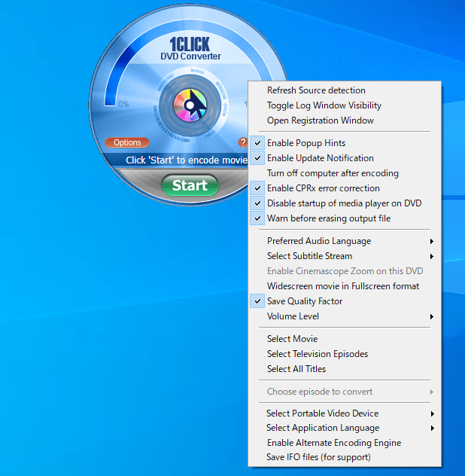
Task: Toggle Enable CPRx error correction
Action: tap(345, 188)
